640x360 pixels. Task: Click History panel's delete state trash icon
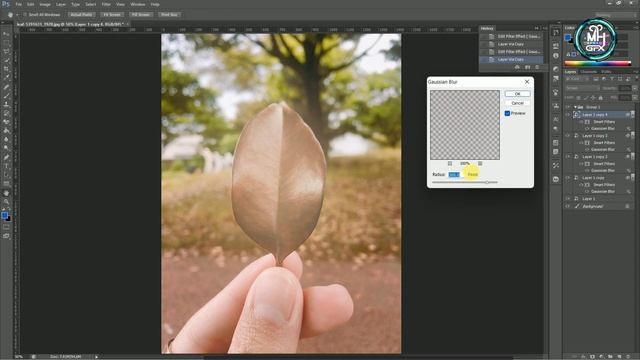coord(537,67)
